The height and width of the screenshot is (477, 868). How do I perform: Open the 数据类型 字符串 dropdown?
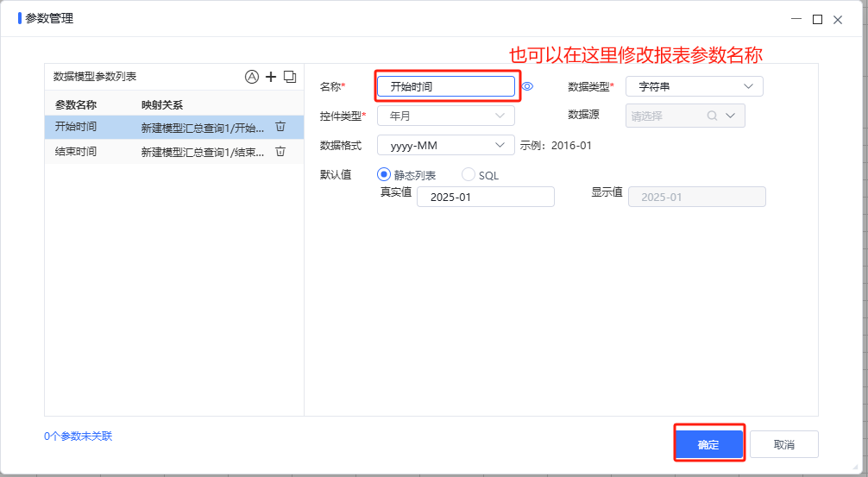695,86
